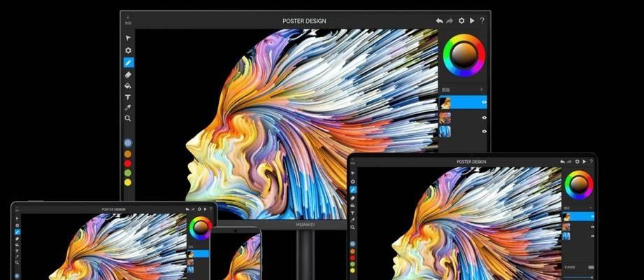Hide the highlighted first layer on the right tablet
The width and height of the screenshot is (644, 280).
592,216
